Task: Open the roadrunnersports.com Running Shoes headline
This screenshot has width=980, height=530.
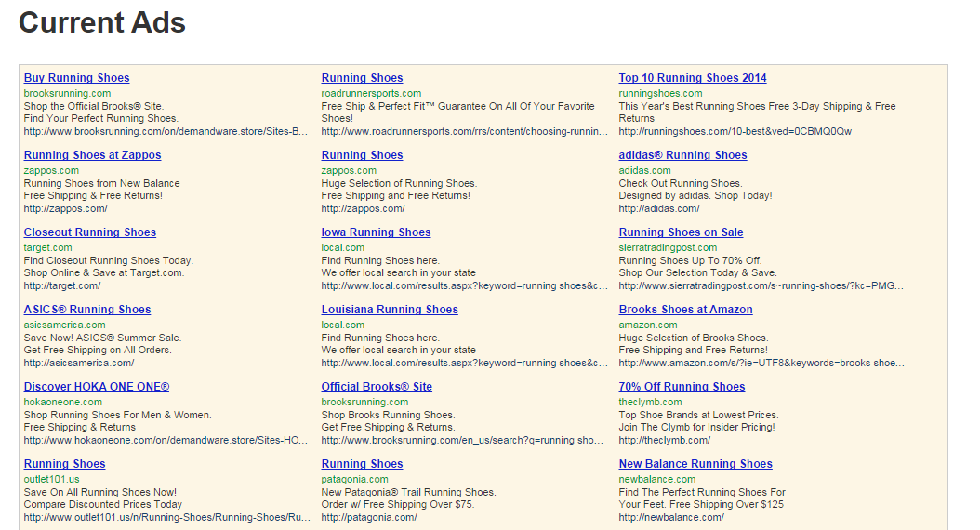Action: pyautogui.click(x=362, y=78)
